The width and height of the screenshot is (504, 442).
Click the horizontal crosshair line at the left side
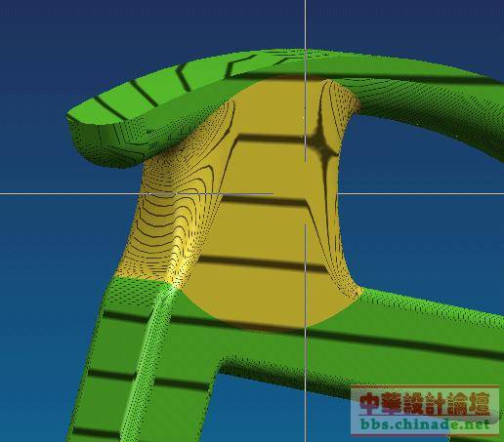[x=65, y=194]
